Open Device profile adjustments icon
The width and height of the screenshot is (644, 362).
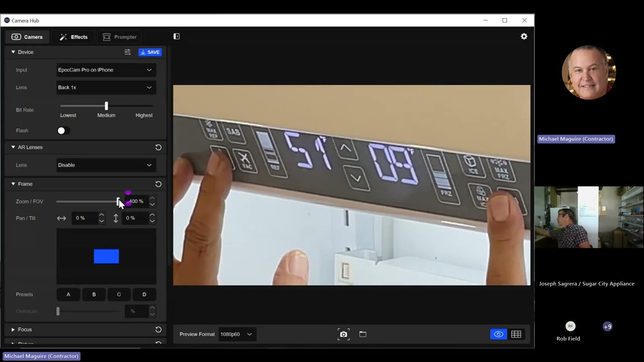pyautogui.click(x=127, y=52)
